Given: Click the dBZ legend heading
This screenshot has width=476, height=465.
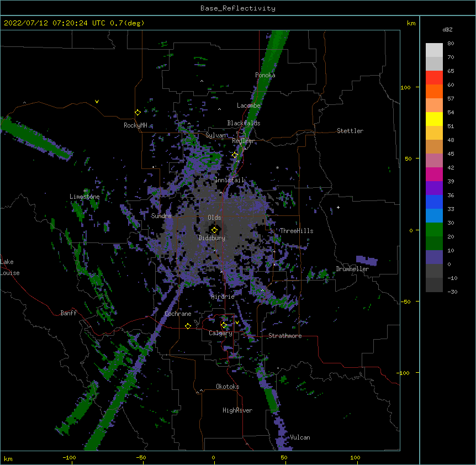Looking at the screenshot, I should pos(447,30).
